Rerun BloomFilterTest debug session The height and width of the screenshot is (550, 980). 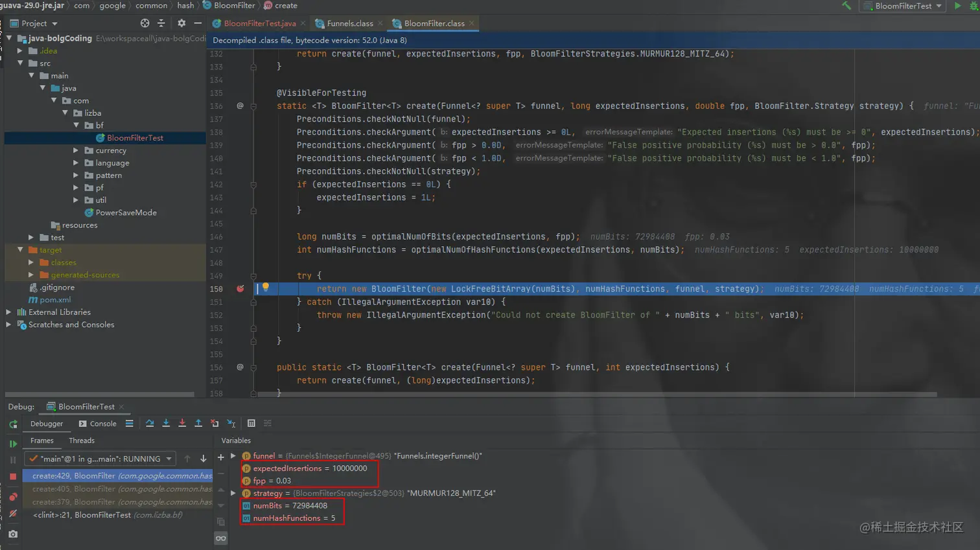(13, 424)
